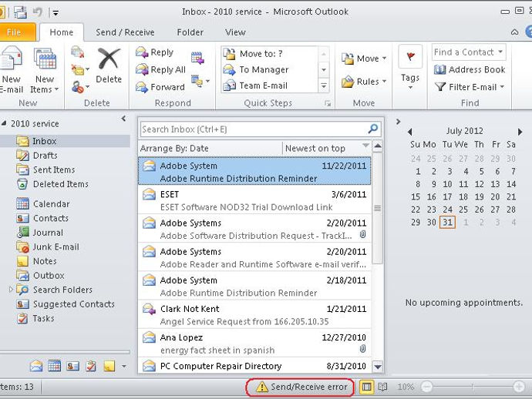
Task: Open the Sent Items folder
Action: coord(54,169)
